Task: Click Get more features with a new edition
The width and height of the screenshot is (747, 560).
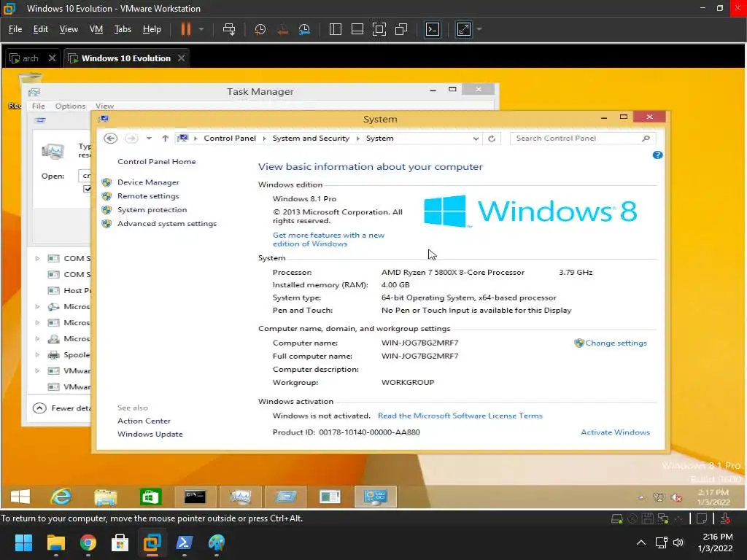Action: (x=328, y=239)
